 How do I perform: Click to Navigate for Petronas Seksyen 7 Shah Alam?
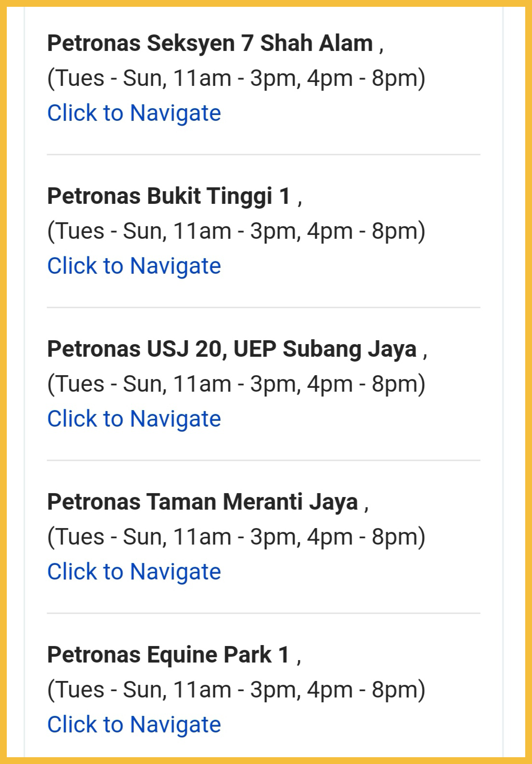click(x=134, y=113)
